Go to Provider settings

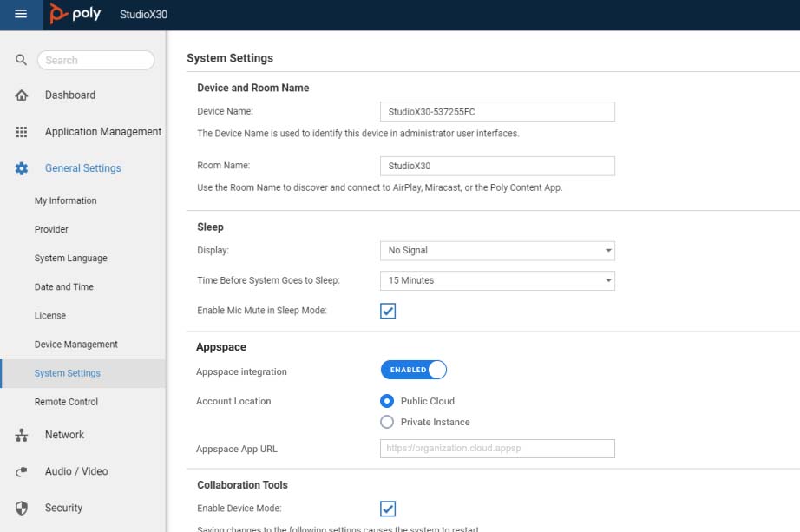[x=51, y=229]
